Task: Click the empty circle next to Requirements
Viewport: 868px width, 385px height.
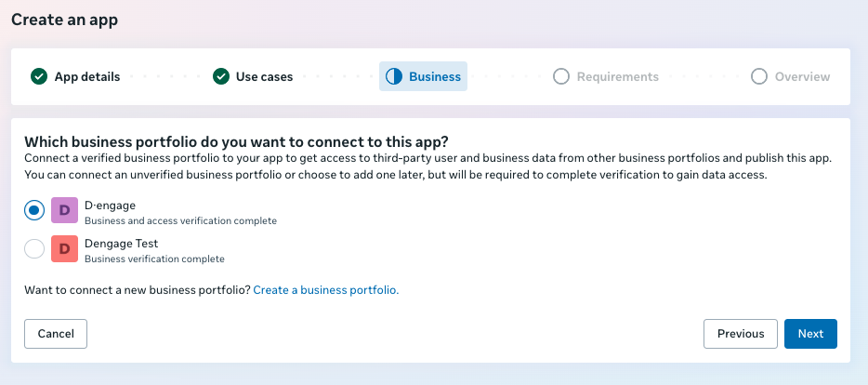Action: click(561, 76)
